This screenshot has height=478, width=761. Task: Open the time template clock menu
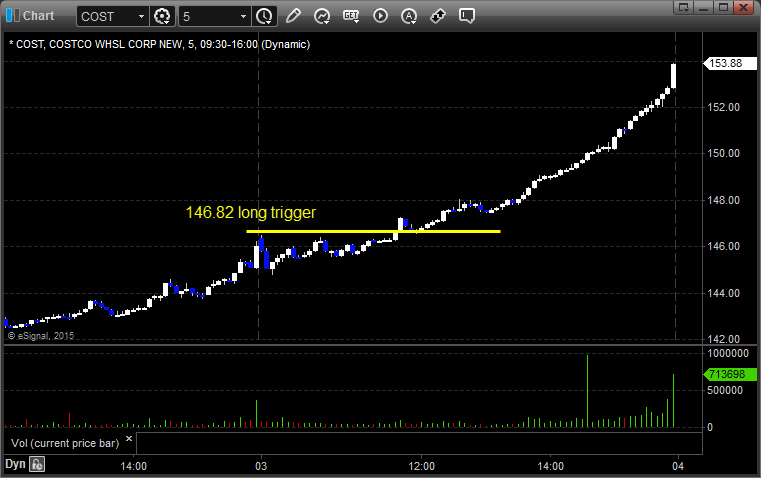tap(265, 16)
